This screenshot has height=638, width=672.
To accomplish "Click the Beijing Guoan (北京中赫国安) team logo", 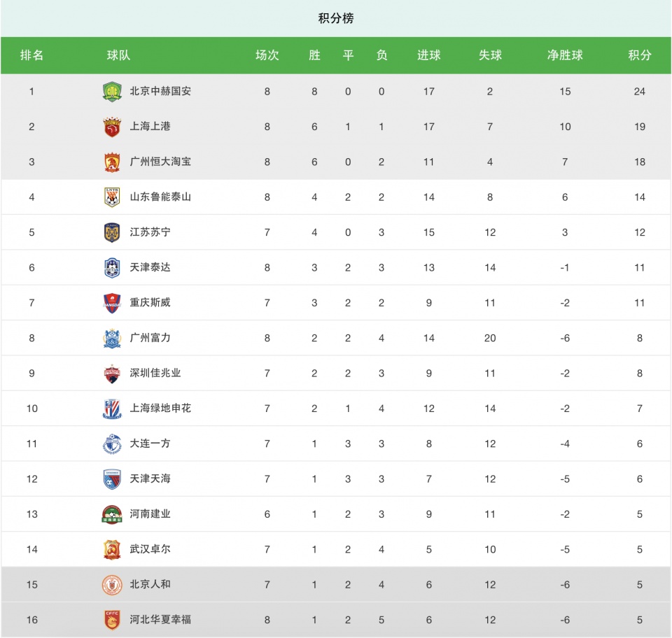I will point(112,92).
